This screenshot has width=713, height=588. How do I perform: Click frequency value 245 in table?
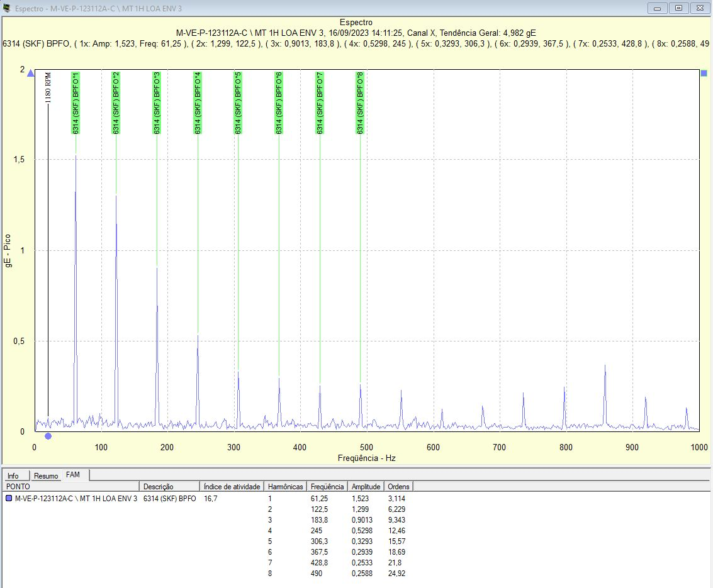pyautogui.click(x=317, y=531)
